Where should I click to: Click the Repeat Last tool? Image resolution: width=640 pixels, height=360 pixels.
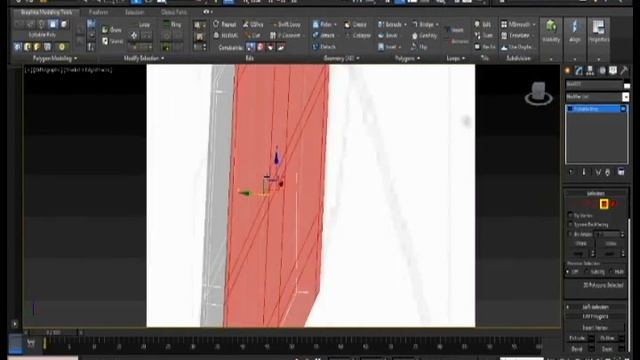pos(224,24)
